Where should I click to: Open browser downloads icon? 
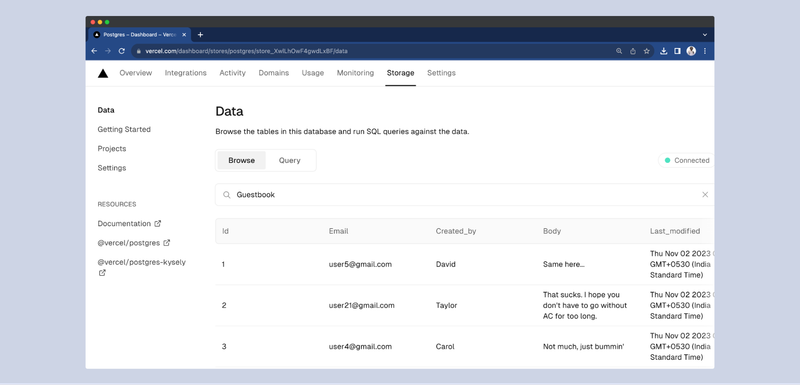tap(663, 51)
